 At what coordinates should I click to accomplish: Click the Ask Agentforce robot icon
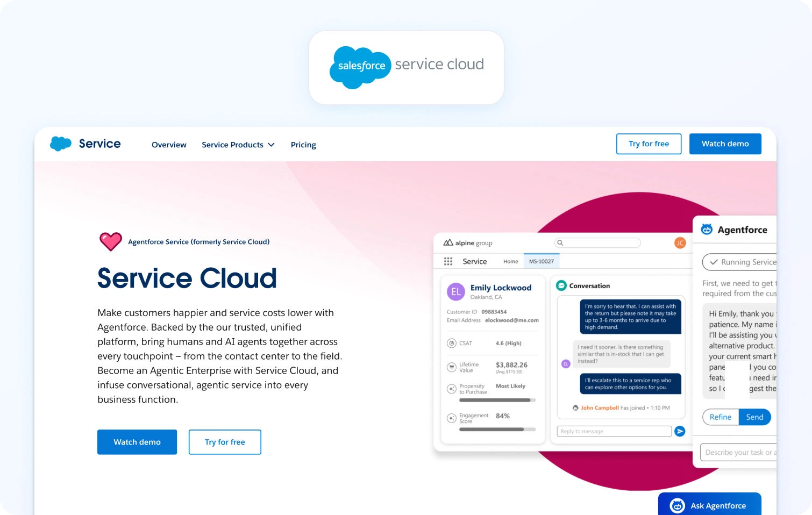click(678, 506)
